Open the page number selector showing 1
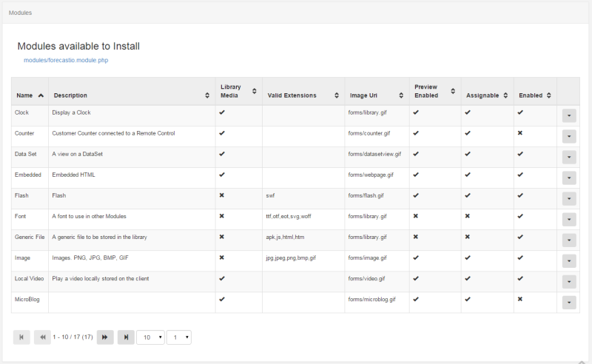The width and height of the screenshot is (592, 364). pos(179,337)
